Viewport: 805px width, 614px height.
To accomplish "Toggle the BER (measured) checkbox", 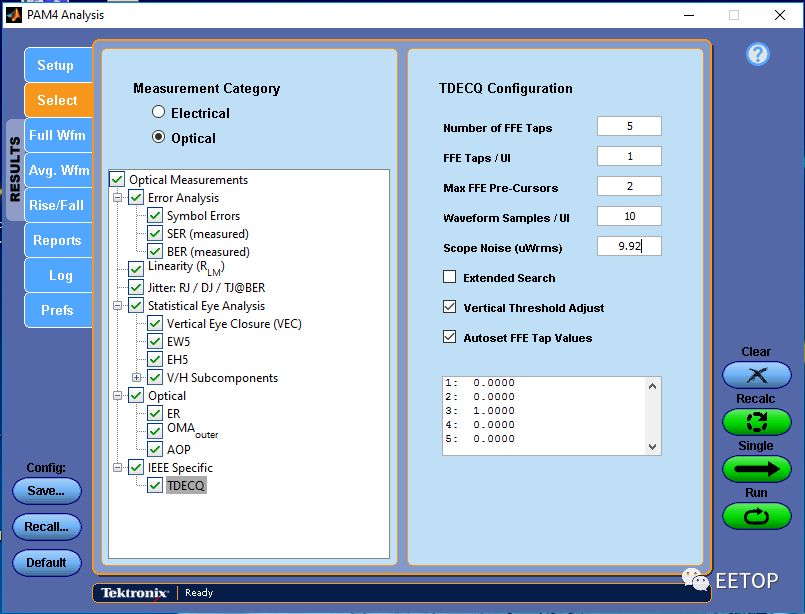I will point(155,252).
